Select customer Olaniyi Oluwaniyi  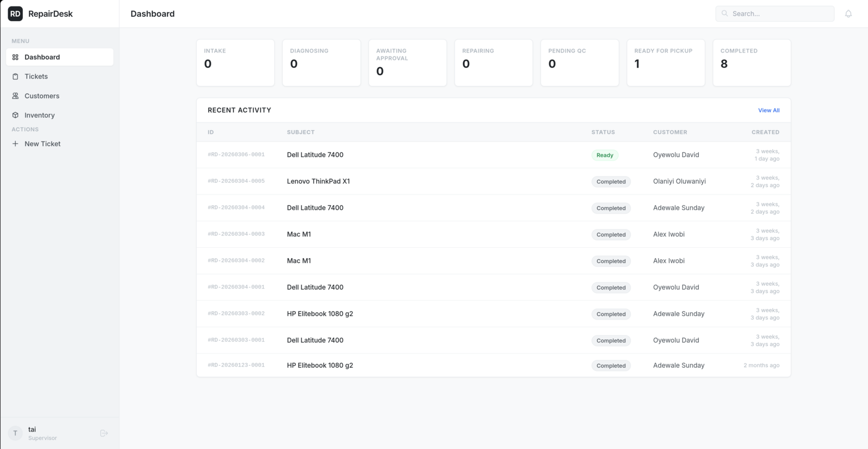pos(679,181)
